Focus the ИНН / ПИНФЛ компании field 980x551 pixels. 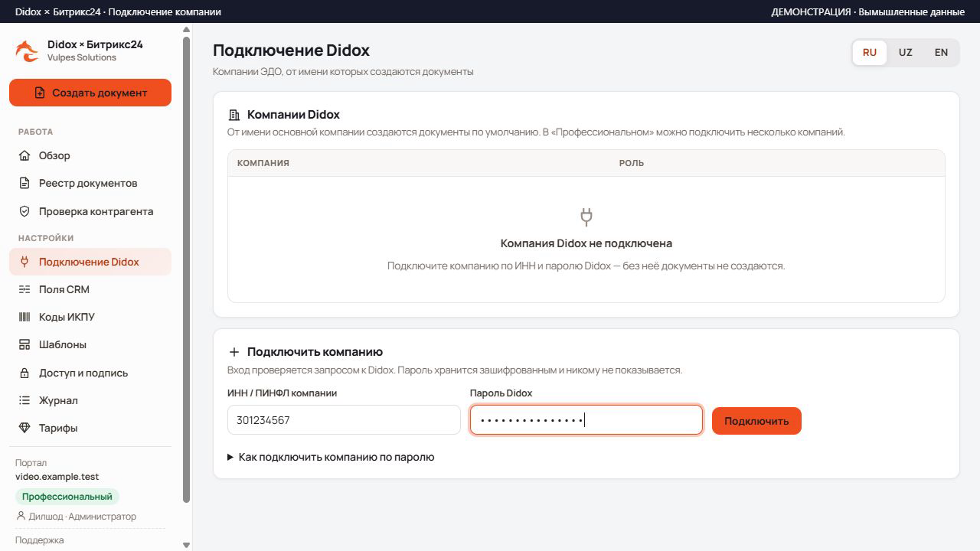[344, 420]
